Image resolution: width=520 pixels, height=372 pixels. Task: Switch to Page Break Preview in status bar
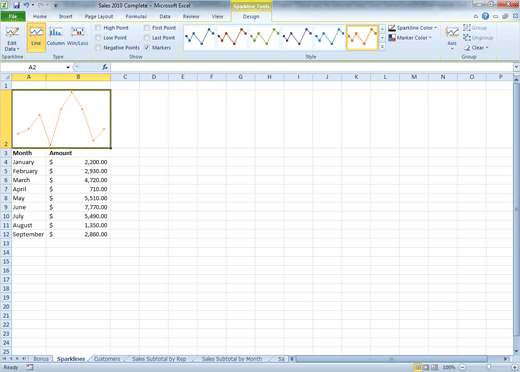pos(434,367)
